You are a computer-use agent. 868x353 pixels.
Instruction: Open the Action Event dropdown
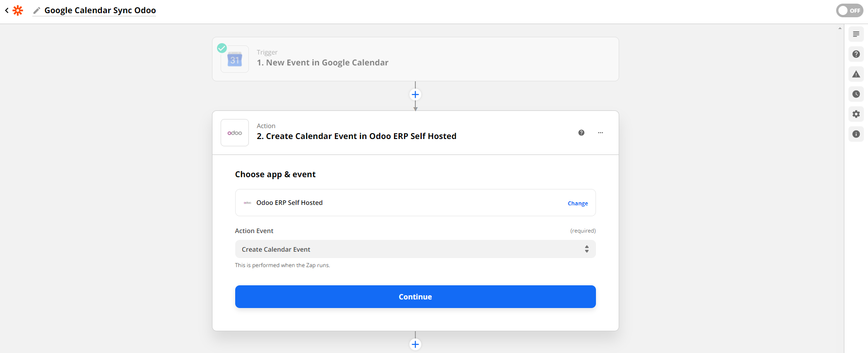[x=415, y=249]
